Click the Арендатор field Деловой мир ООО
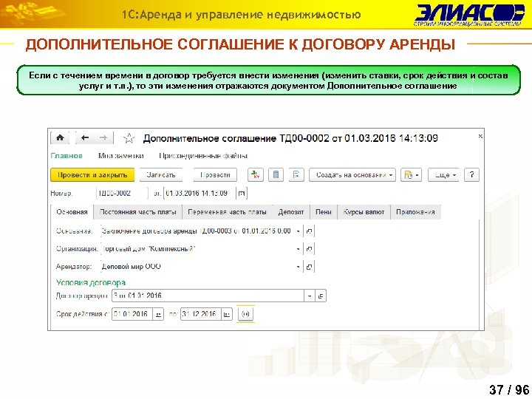Screen dimensions: 532x399 tap(197, 267)
